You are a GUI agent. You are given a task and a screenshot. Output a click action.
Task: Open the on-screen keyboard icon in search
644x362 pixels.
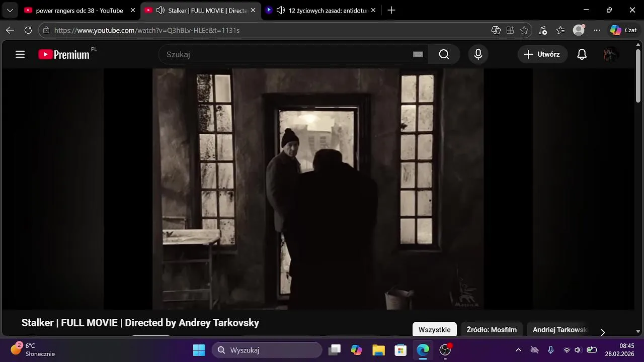click(x=418, y=54)
